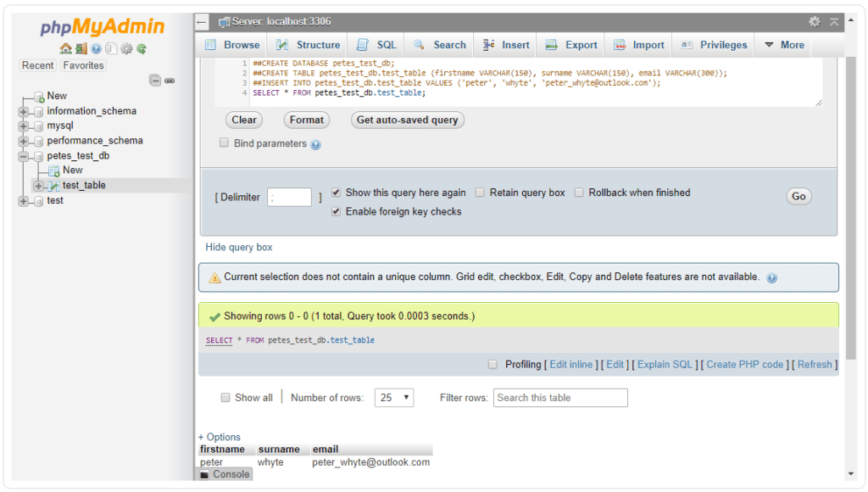Click the Collapse all tree icon

[x=155, y=81]
